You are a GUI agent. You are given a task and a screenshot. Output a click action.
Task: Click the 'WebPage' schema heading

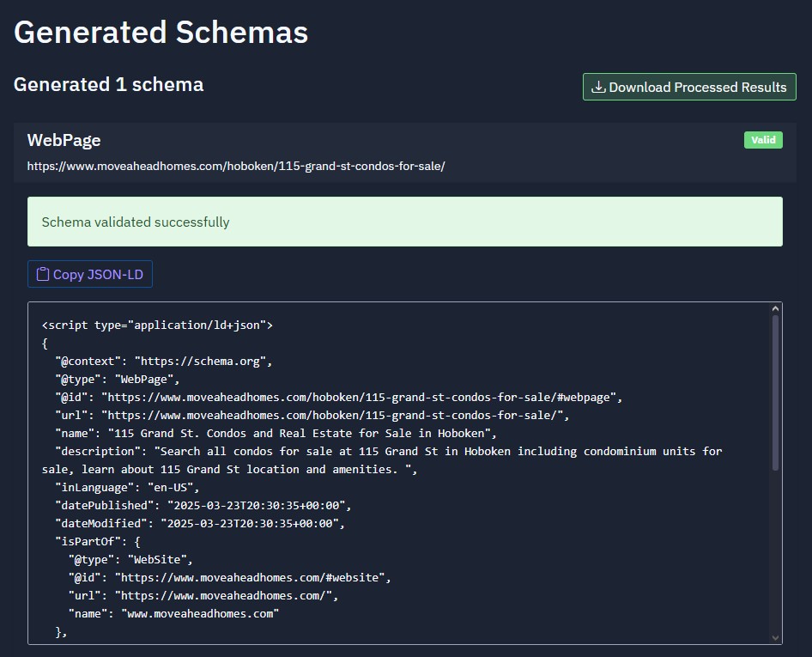tap(64, 140)
